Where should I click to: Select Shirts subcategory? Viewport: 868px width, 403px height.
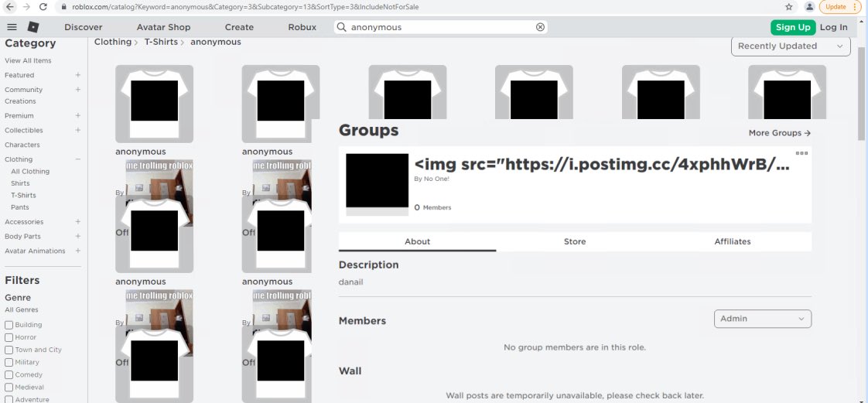click(20, 183)
